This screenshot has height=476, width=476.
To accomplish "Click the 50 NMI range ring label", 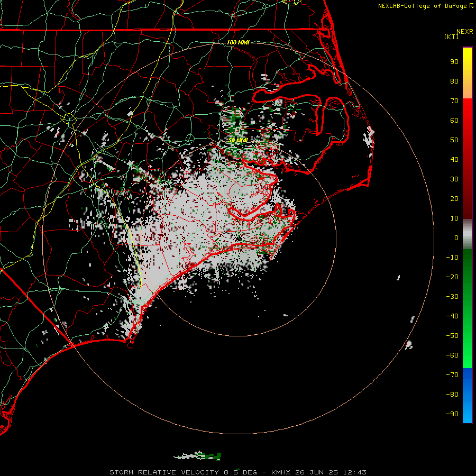I will pyautogui.click(x=238, y=140).
